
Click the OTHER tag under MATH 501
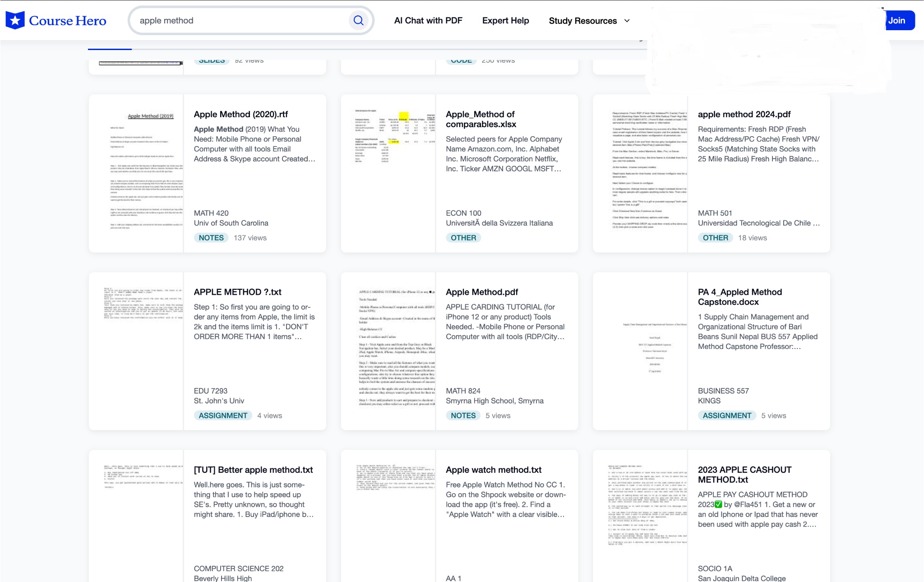(x=715, y=238)
